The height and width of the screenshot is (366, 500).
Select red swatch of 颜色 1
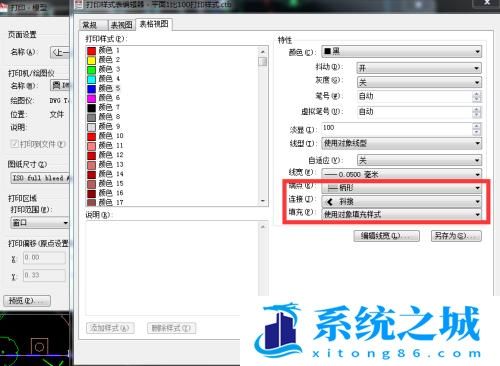tap(92, 51)
